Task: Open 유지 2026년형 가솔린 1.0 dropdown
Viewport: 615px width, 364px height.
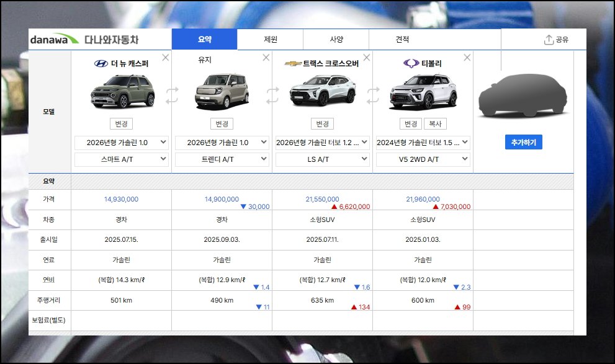Action: [222, 143]
